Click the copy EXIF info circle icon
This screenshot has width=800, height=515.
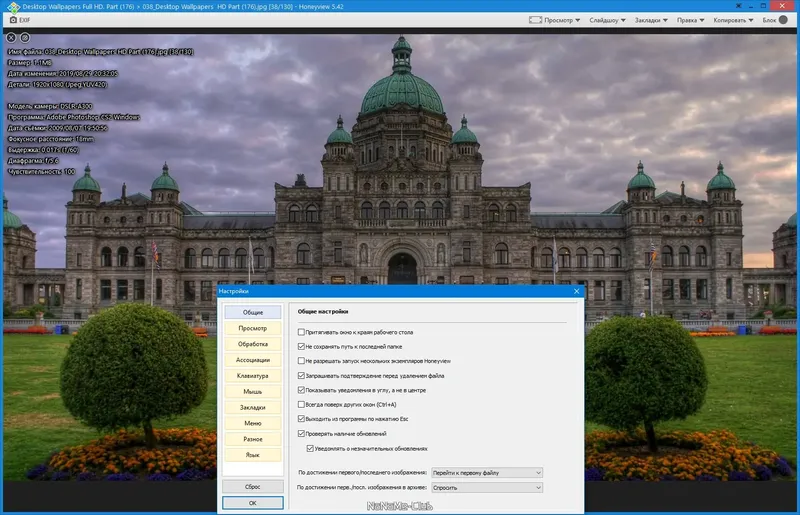[x=24, y=38]
